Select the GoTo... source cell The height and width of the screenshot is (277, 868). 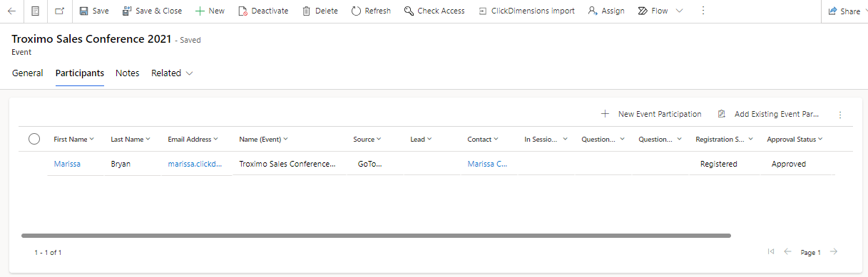[370, 164]
